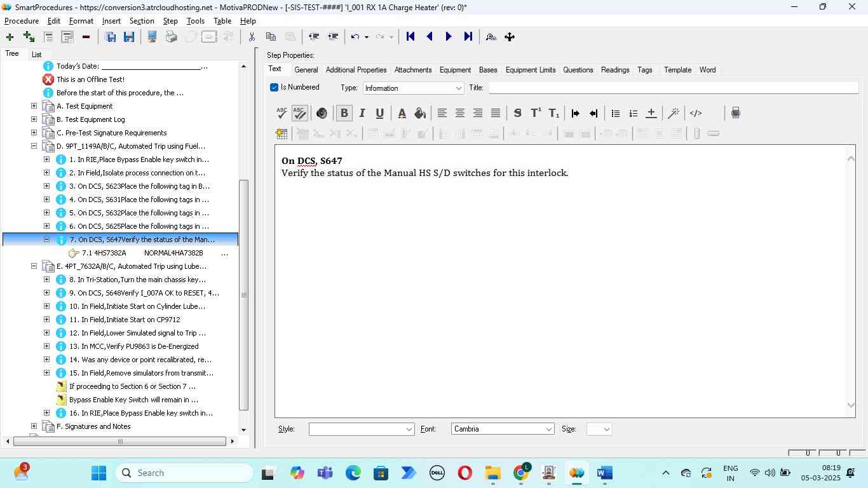The width and height of the screenshot is (868, 488).
Task: Click the tree vertical scrollbar thumb
Action: (243, 295)
